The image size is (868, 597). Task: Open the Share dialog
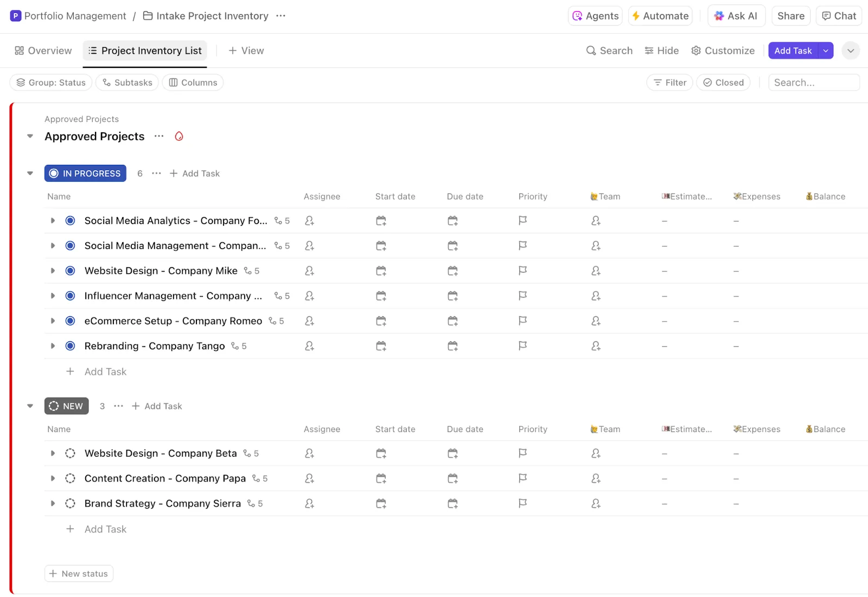pyautogui.click(x=790, y=16)
